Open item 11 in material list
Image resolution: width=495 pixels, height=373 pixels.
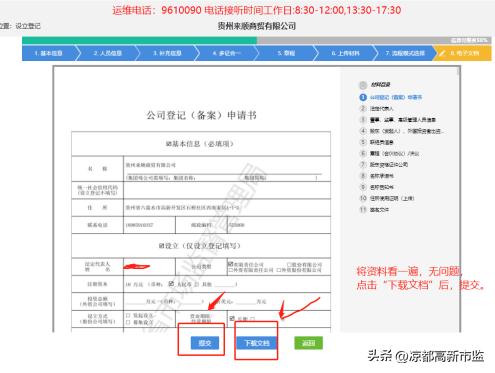[x=379, y=210]
